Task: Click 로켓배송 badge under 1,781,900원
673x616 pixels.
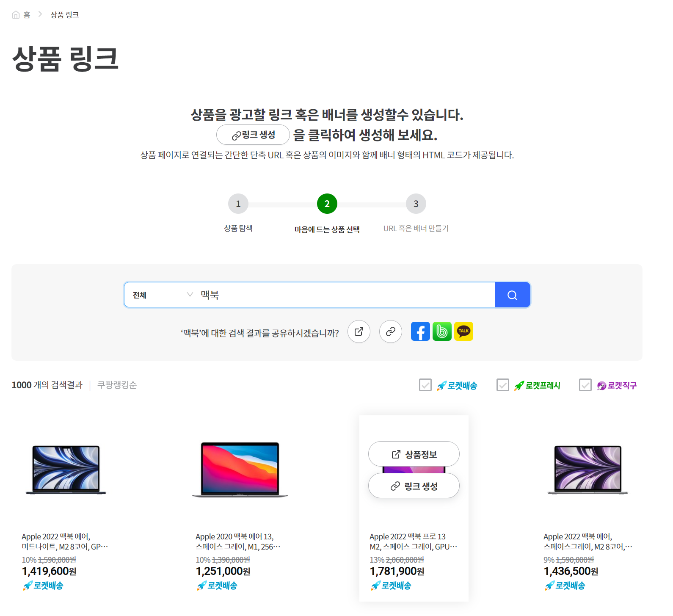Action: click(391, 586)
